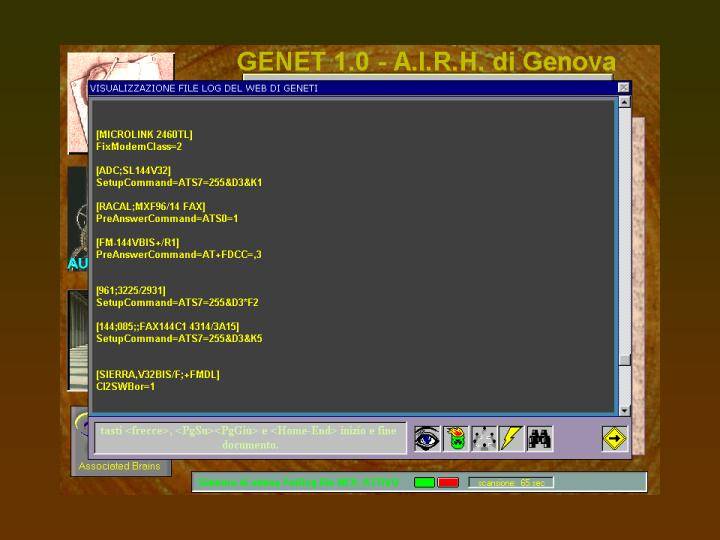
Task: Click the red status indicator
Action: click(x=448, y=482)
